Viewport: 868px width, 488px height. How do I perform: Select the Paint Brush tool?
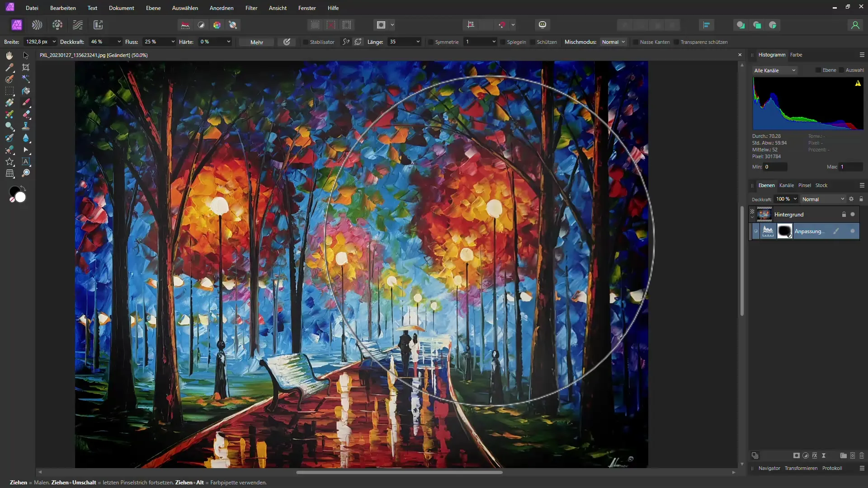coord(26,103)
